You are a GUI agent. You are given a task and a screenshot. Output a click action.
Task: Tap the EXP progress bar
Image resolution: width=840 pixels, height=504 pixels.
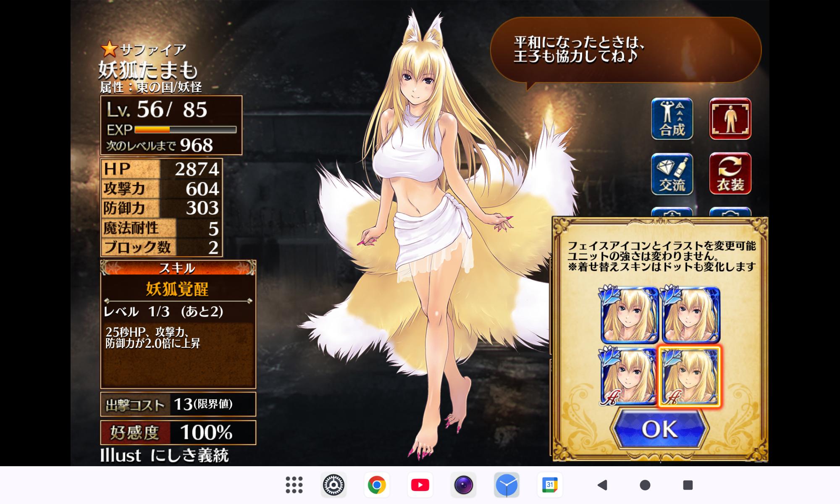pyautogui.click(x=185, y=130)
